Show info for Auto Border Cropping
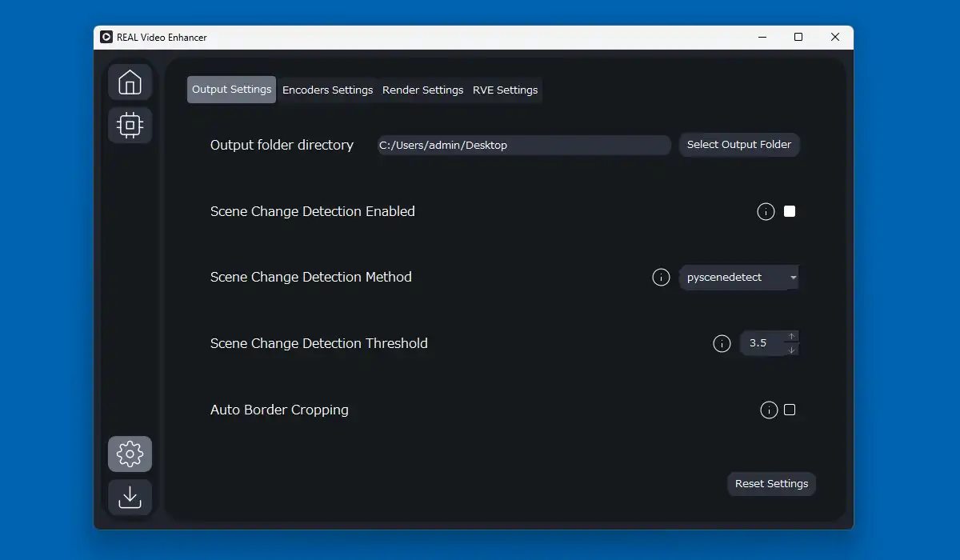The width and height of the screenshot is (960, 560). coord(769,410)
